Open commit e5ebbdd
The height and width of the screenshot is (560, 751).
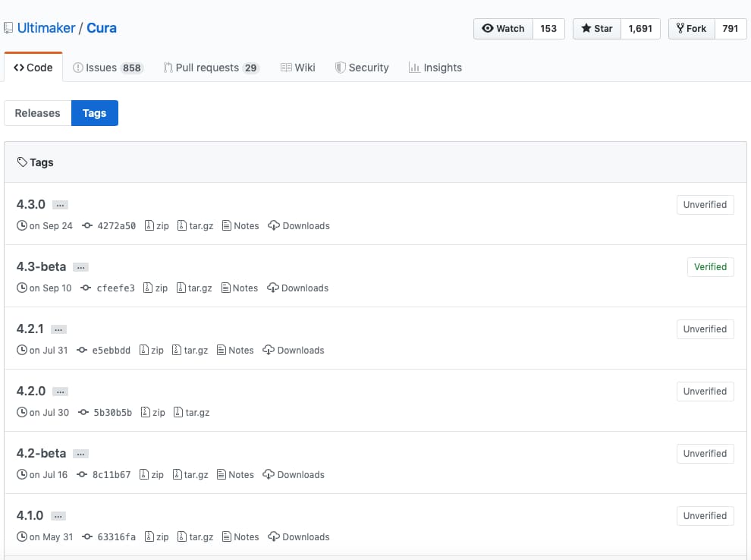pyautogui.click(x=103, y=350)
